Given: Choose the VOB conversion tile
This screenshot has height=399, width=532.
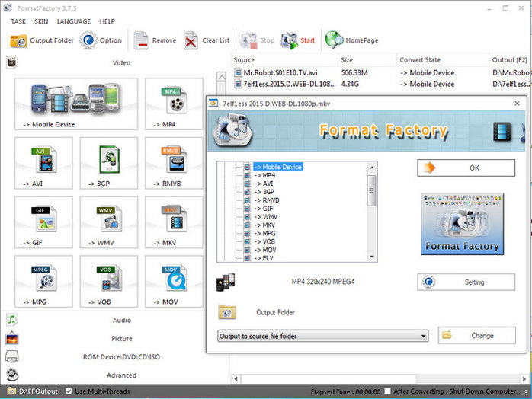Looking at the screenshot, I should point(108,282).
